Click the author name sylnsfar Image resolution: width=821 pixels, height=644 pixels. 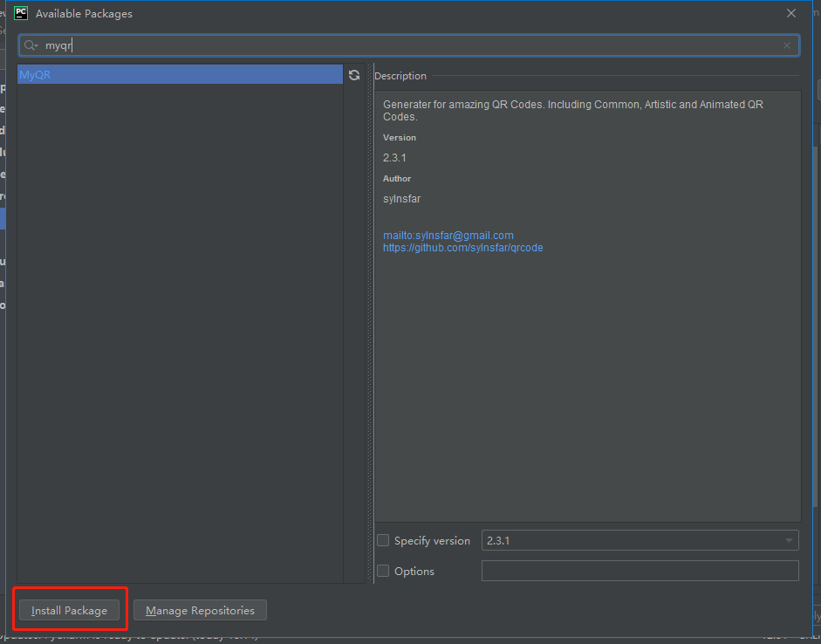(x=401, y=199)
